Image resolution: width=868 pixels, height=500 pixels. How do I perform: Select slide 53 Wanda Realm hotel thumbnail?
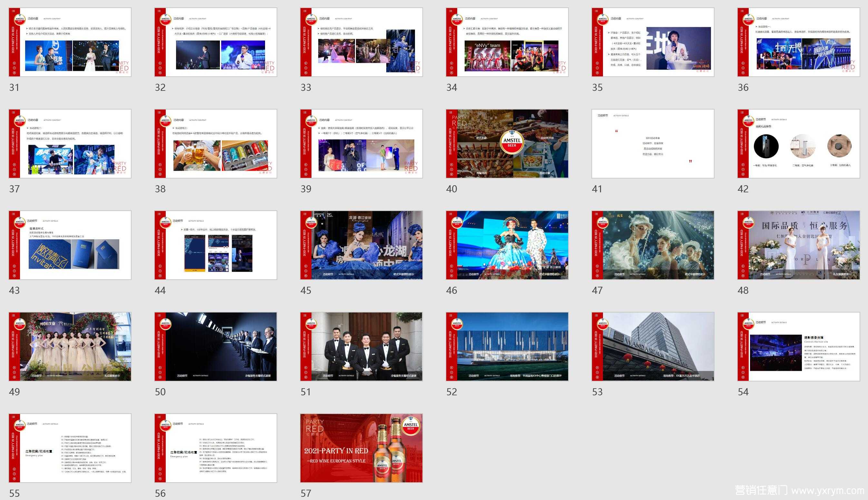(x=653, y=347)
